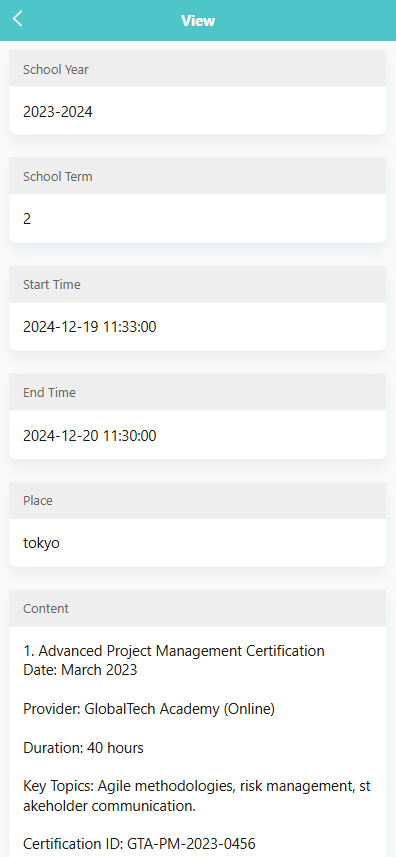Click the Date: March 2023 line
This screenshot has width=396, height=857.
80,670
